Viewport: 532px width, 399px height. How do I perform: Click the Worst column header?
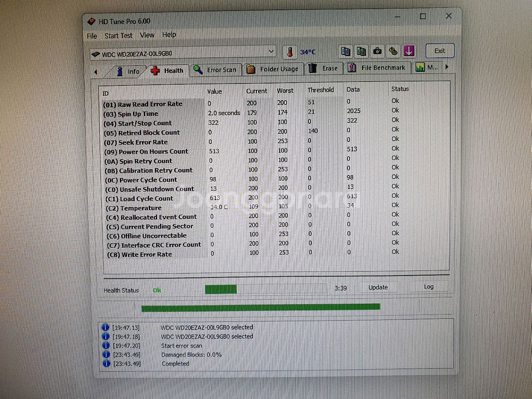pyautogui.click(x=285, y=90)
